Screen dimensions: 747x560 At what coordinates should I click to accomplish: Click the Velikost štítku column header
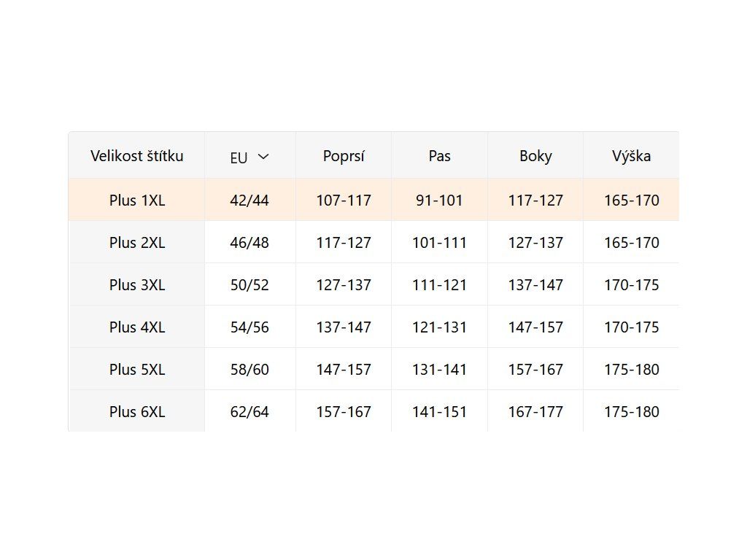(137, 156)
